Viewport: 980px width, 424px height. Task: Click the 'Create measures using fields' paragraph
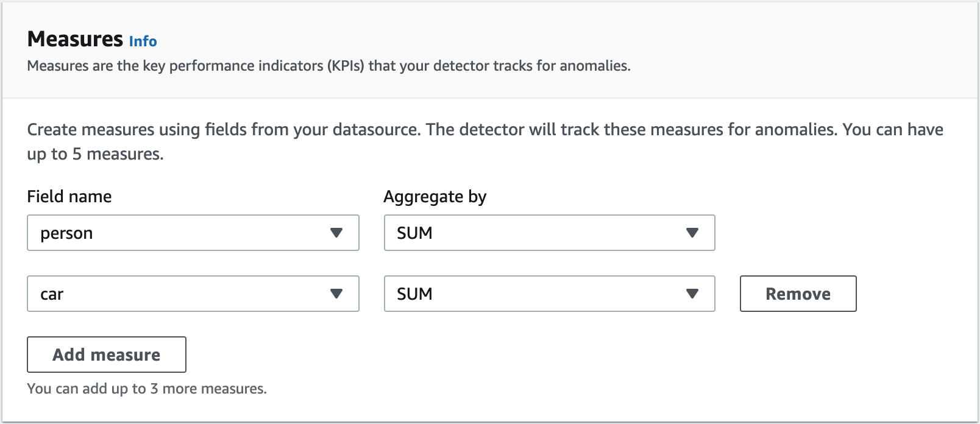[485, 141]
